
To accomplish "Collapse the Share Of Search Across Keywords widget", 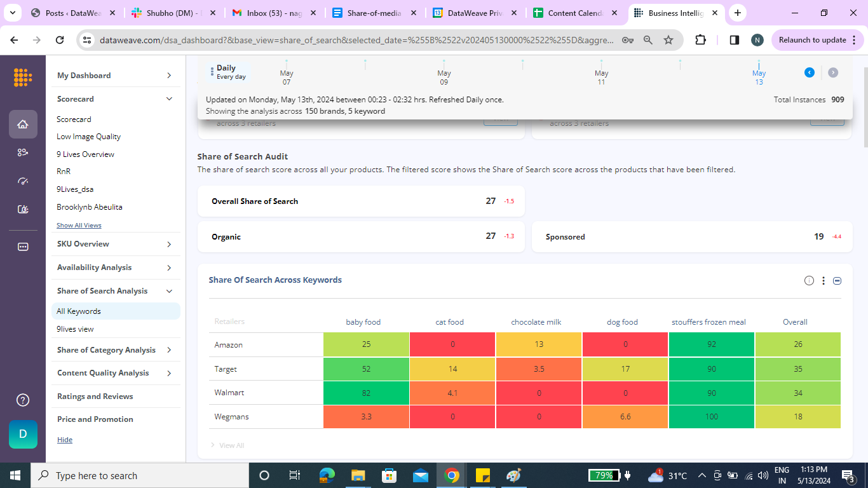I will coord(837,280).
